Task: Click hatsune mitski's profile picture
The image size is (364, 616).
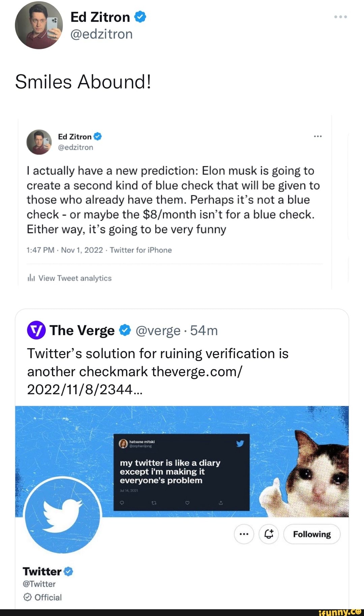Action: click(123, 444)
